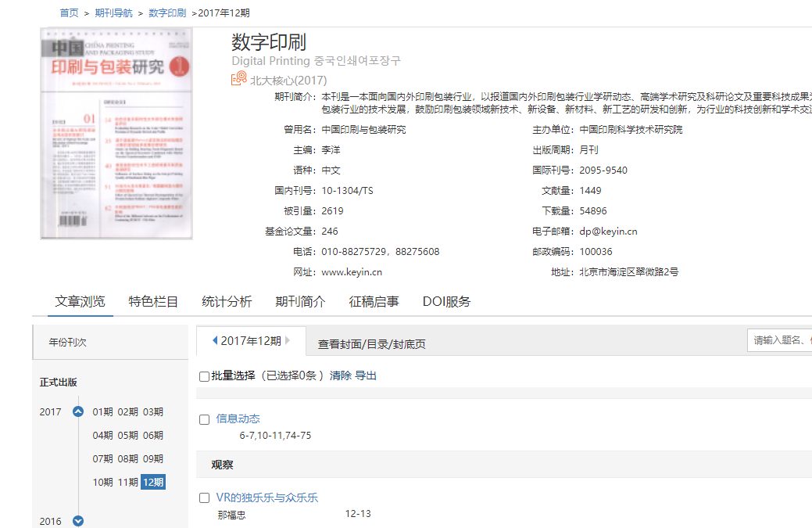Click 清除 to clear selection
812x528 pixels.
[341, 375]
